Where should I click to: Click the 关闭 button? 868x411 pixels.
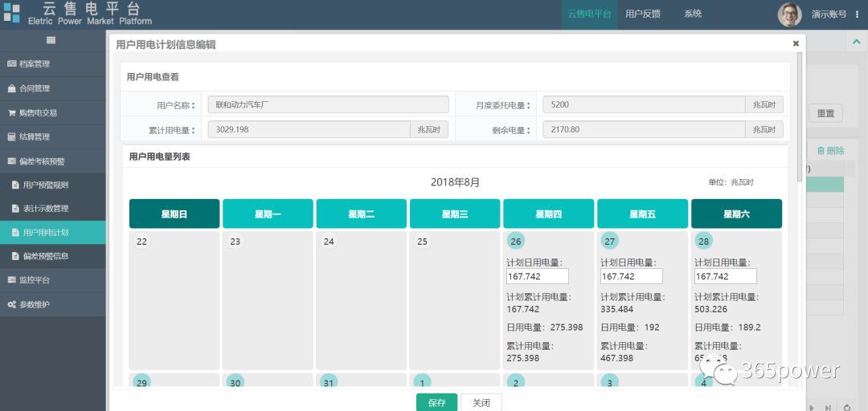481,403
